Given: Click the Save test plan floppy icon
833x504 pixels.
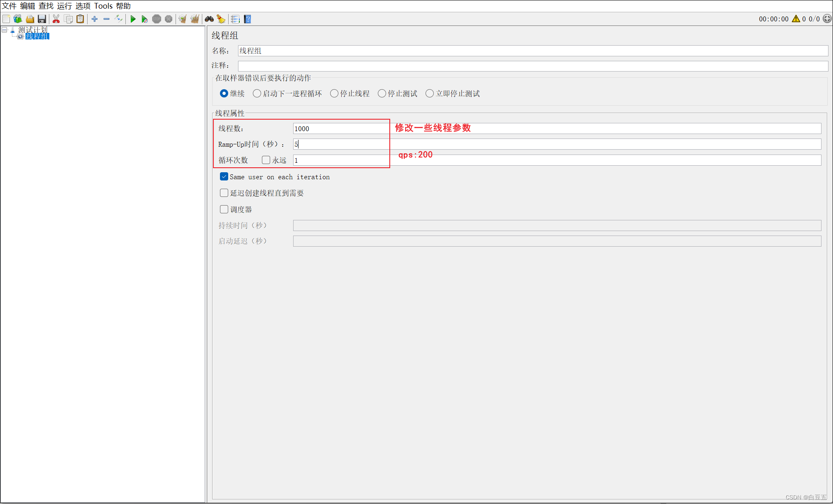Looking at the screenshot, I should pos(42,19).
